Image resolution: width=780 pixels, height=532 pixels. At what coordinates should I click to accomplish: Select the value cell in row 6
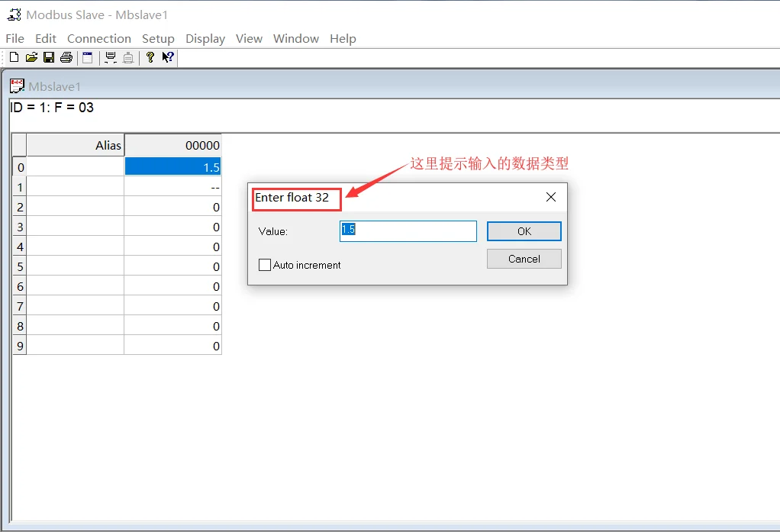(x=172, y=287)
